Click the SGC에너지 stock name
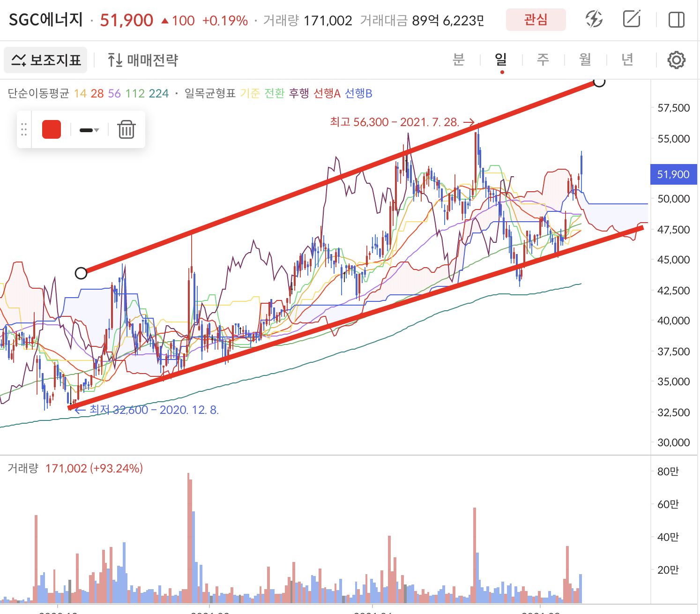Screen dimensions: 700x614 coord(46,20)
